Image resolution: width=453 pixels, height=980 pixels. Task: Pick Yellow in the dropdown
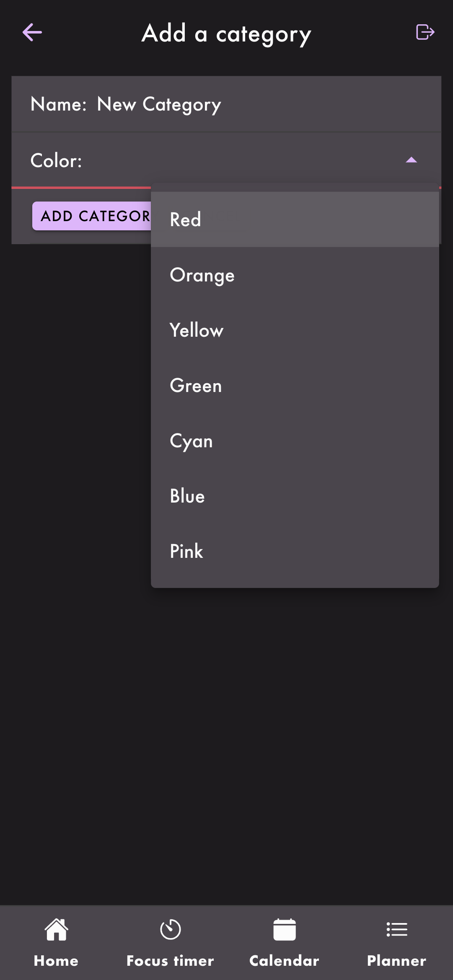[295, 330]
